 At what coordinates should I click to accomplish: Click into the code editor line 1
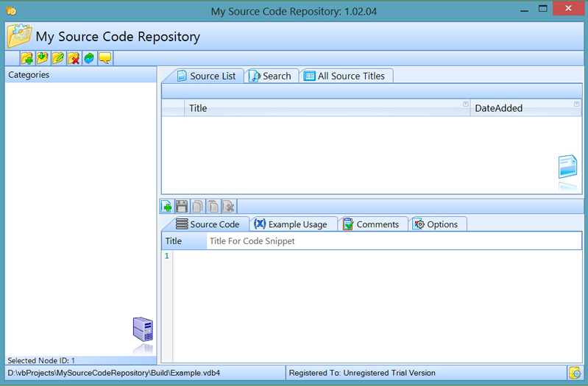(377, 256)
